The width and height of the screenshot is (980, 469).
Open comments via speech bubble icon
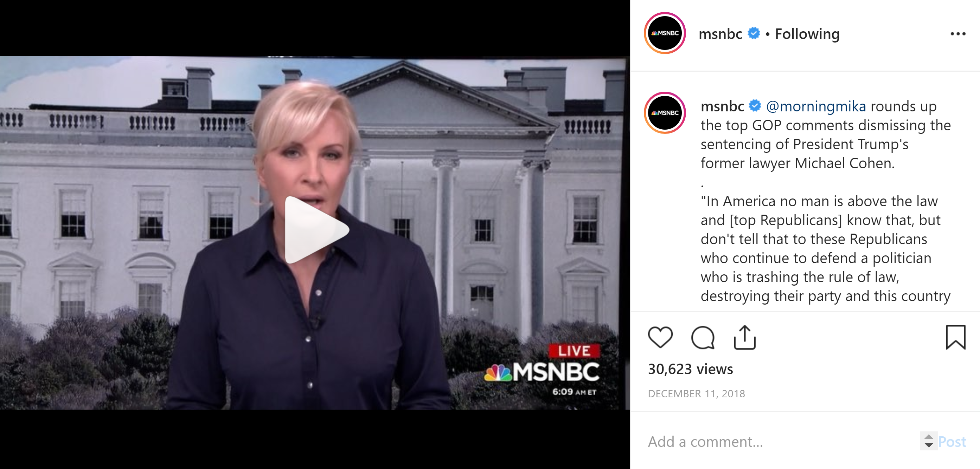703,337
